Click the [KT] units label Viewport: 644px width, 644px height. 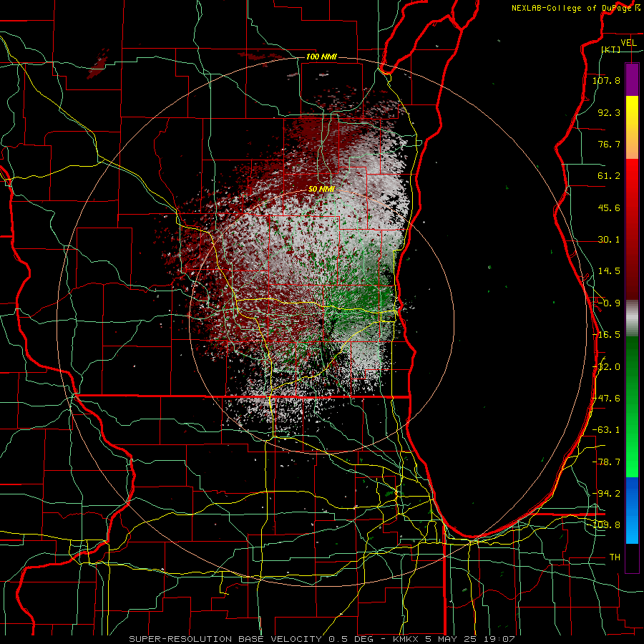click(610, 49)
